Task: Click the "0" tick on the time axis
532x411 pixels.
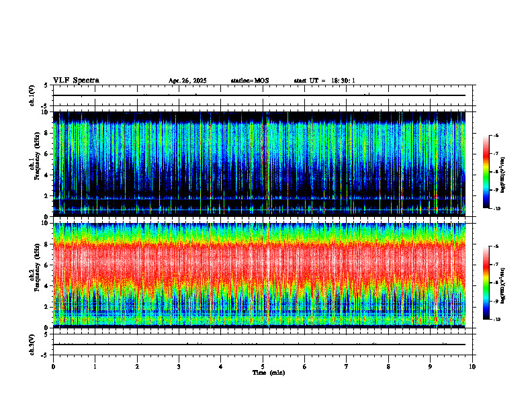Action: [53, 367]
